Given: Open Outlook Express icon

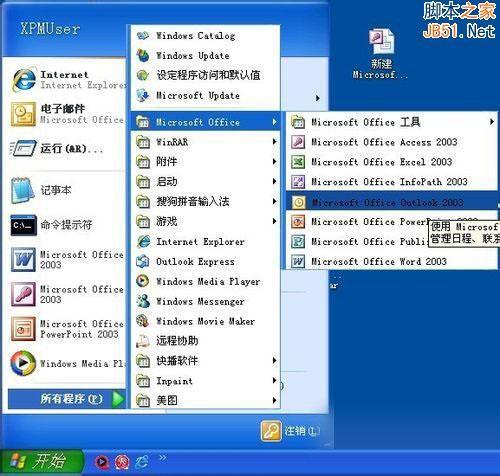Looking at the screenshot, I should (143, 261).
